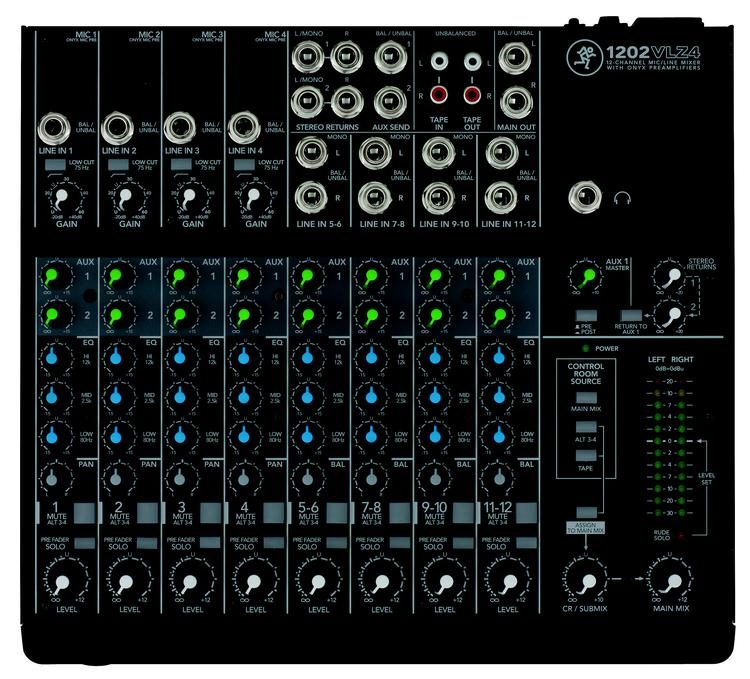Screen dimensions: 750x679
Task: Click the MAIN MIX level knob
Action: (x=672, y=582)
